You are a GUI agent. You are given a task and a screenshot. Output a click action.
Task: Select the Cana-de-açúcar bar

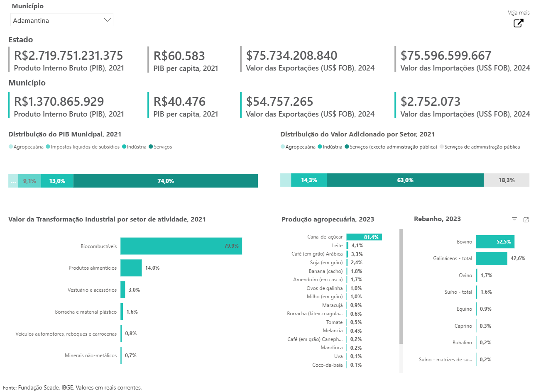[x=364, y=237]
